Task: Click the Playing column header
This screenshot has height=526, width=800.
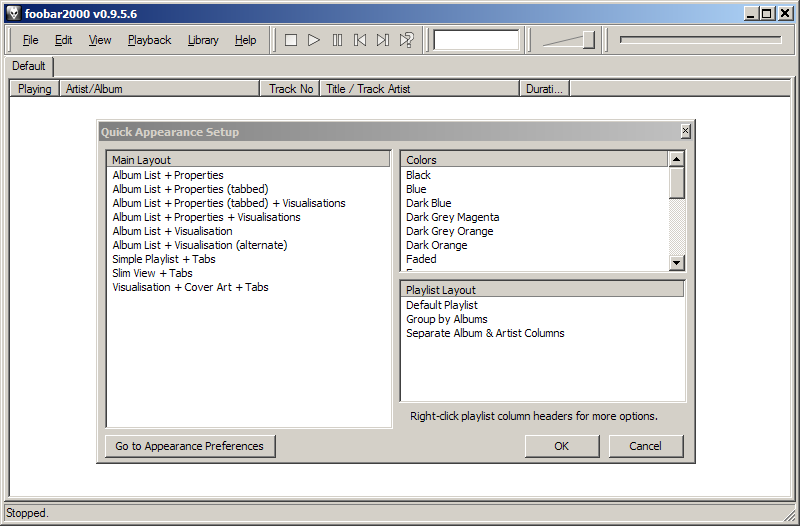Action: [35, 89]
